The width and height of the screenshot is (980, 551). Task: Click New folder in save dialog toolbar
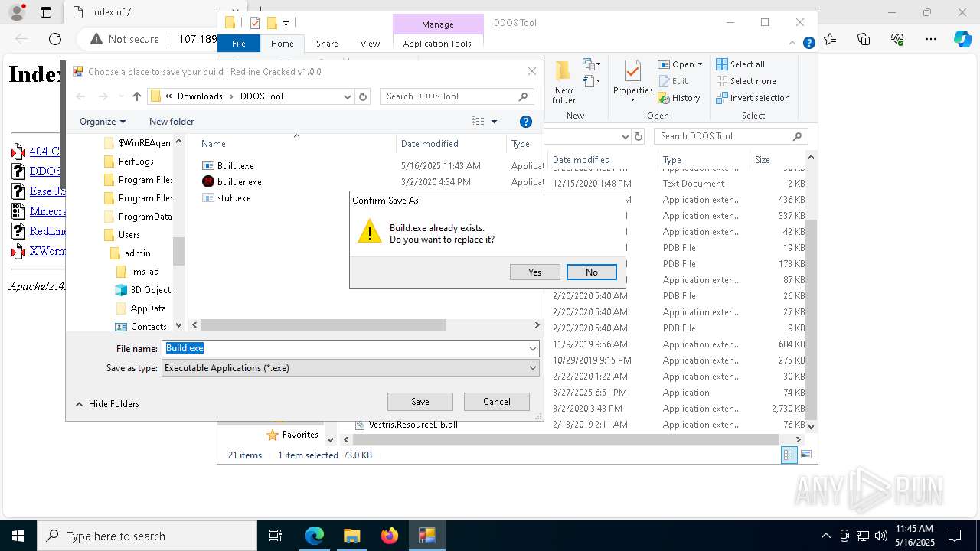[x=171, y=122]
